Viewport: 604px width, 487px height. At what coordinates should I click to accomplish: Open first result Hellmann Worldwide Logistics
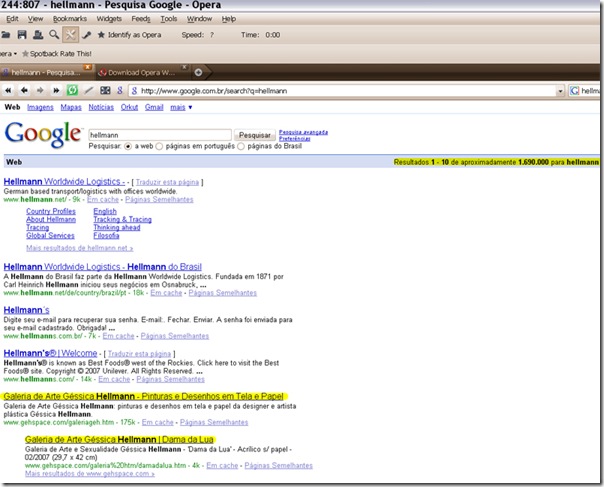click(x=64, y=181)
